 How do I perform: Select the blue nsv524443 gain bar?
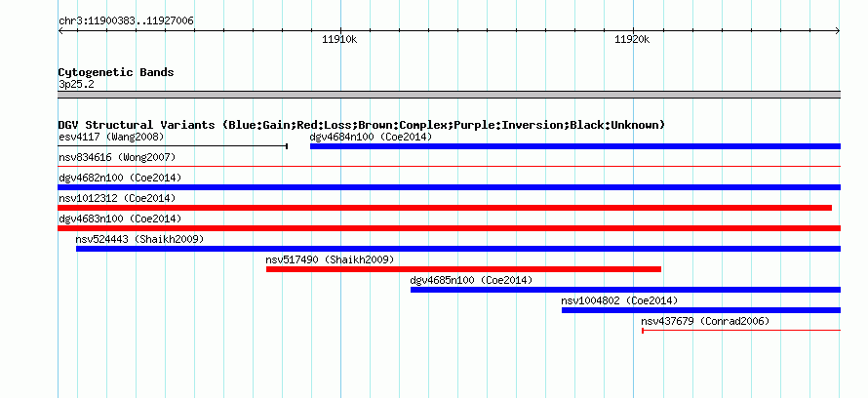coord(457,249)
